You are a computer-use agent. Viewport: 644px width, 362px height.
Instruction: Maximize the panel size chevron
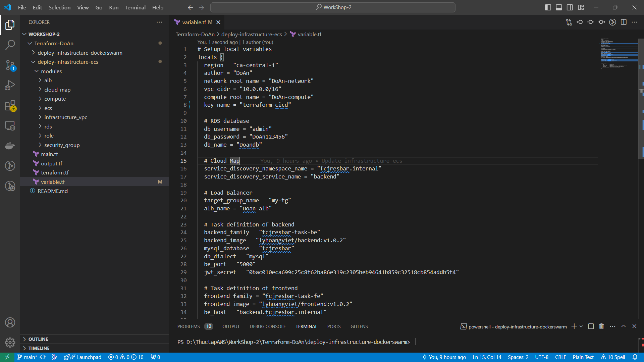coord(624,326)
